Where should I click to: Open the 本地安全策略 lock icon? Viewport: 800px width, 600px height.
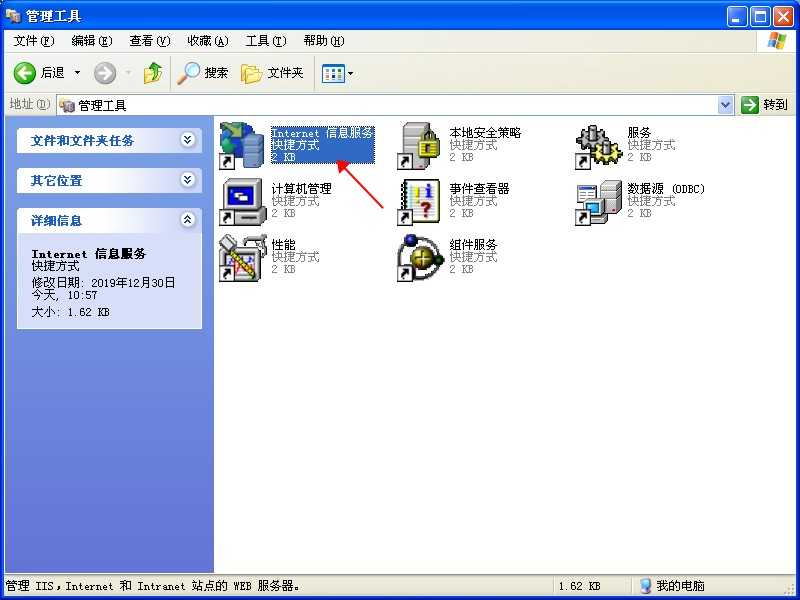point(419,146)
